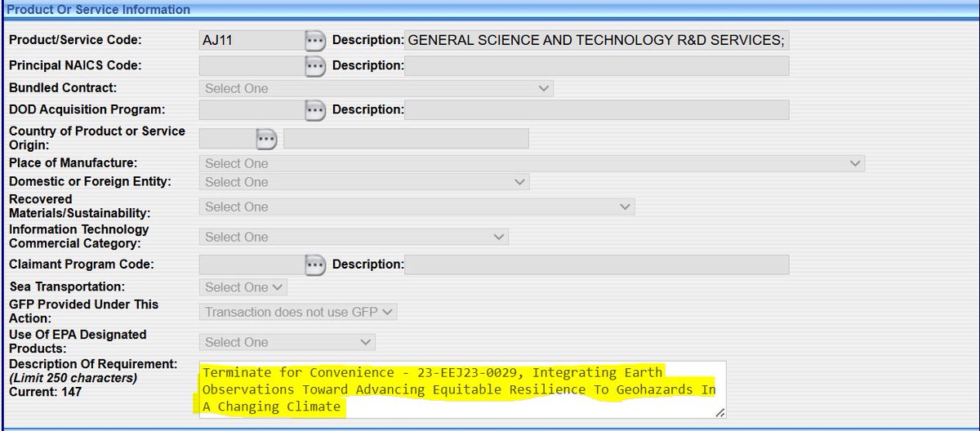Click the Claimant Program Code input field
This screenshot has height=431, width=980.
[x=252, y=264]
